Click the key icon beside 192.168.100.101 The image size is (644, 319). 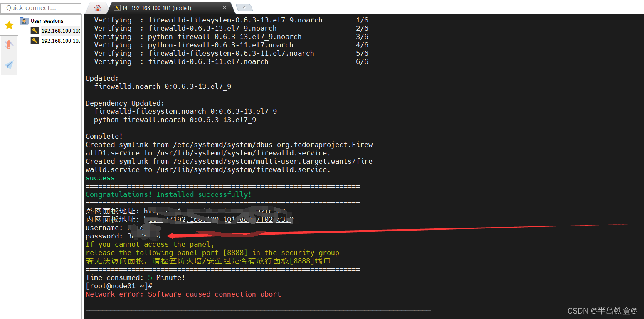(x=35, y=31)
